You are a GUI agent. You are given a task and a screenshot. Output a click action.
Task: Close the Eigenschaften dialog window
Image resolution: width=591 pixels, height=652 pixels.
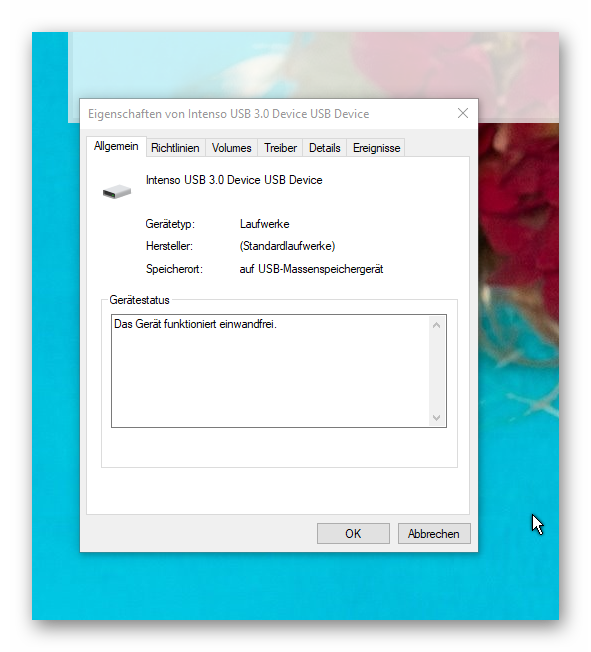pos(463,113)
